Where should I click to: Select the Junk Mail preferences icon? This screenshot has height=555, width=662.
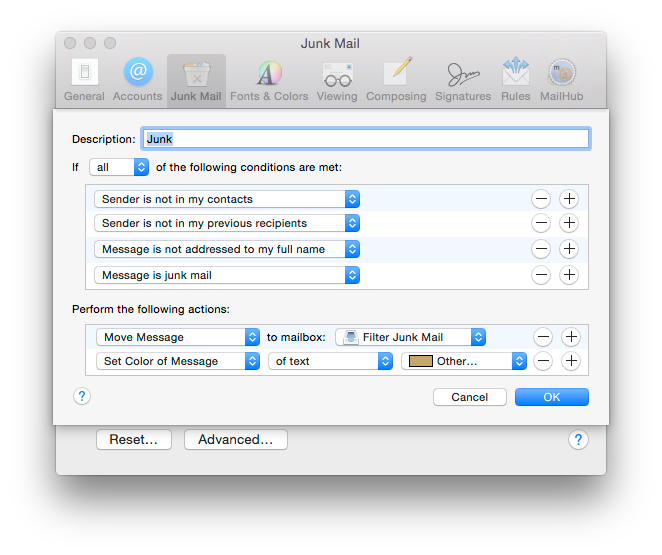coord(196,80)
